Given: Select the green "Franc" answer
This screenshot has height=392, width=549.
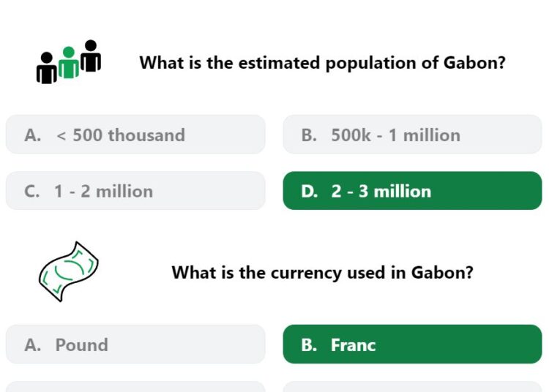Looking at the screenshot, I should 412,344.
